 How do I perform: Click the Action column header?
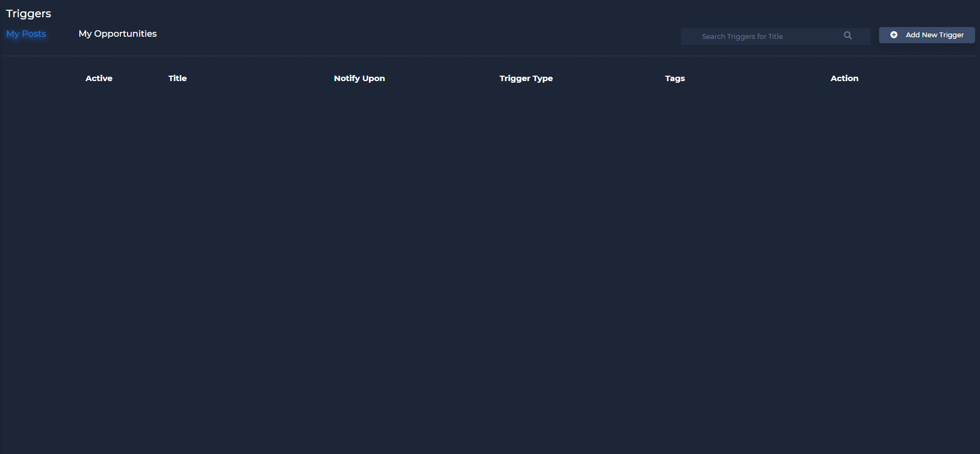click(x=844, y=78)
